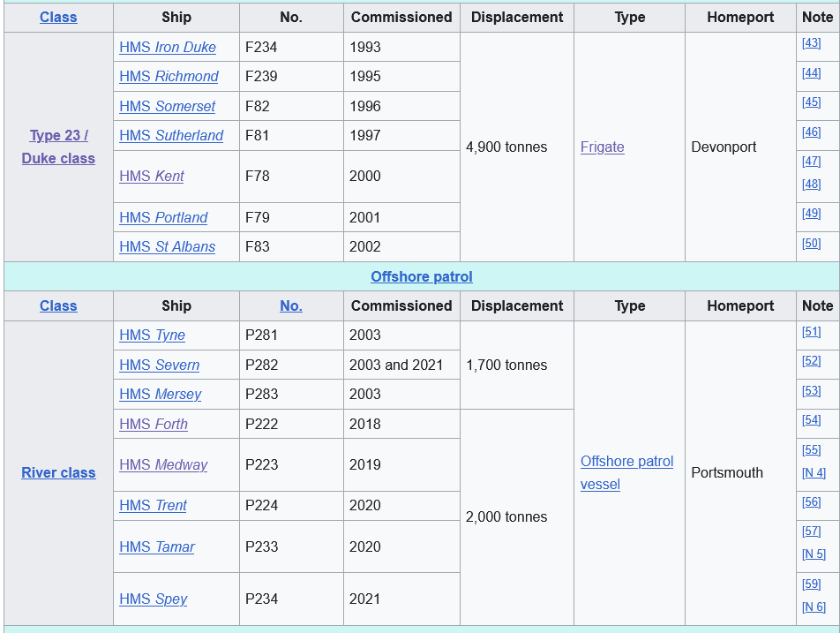This screenshot has height=633, width=840.
Task: Open the HMS Forth link
Action: click(154, 424)
